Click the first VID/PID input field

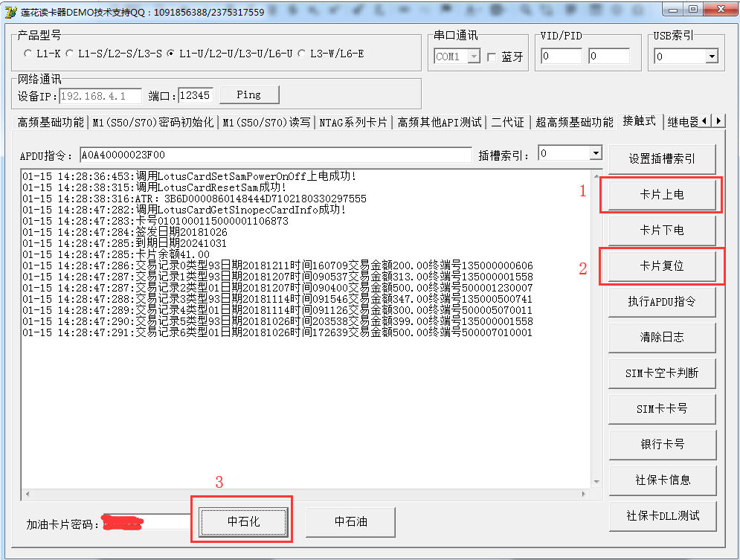click(x=562, y=56)
